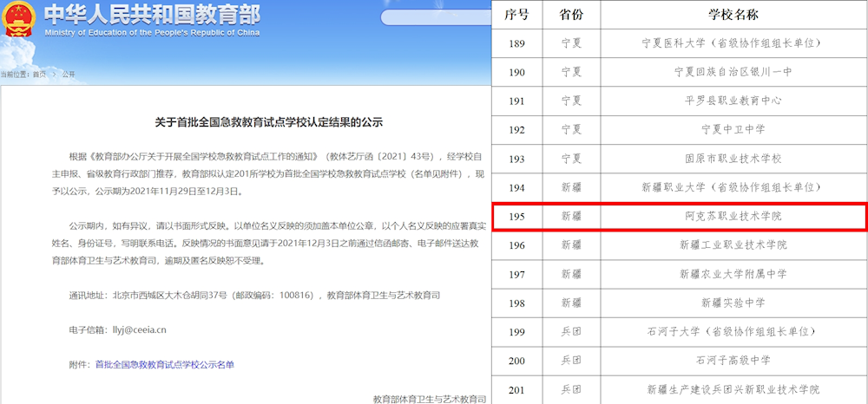Screen dimensions: 868x404
Task: Select cell 新疆实验中学
Action: point(733,303)
